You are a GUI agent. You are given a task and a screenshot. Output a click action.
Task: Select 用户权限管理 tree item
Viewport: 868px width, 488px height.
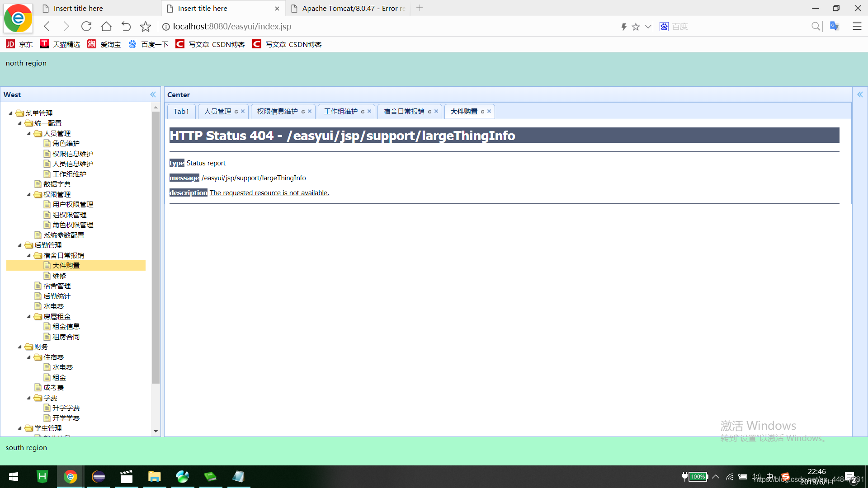click(73, 204)
